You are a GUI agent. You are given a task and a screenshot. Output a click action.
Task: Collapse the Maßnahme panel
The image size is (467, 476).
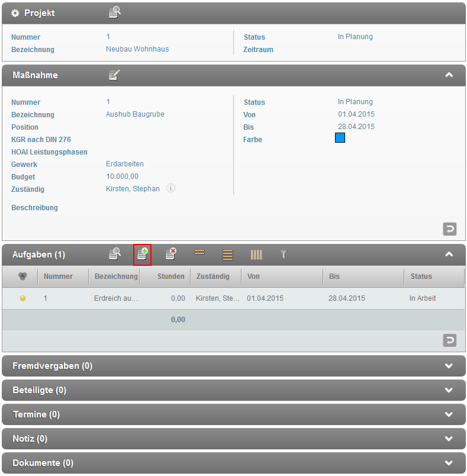(x=449, y=75)
